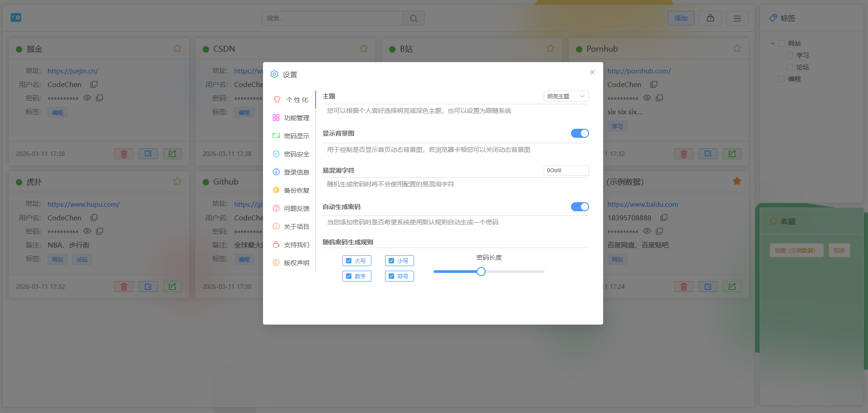The image size is (868, 413).
Task: Disable the 自动生成密码 switch
Action: coord(580,207)
